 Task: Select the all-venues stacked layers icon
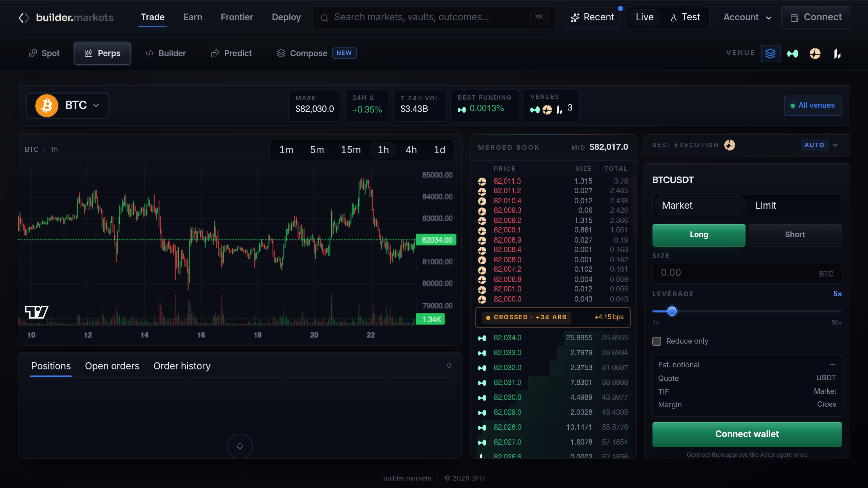coord(770,54)
